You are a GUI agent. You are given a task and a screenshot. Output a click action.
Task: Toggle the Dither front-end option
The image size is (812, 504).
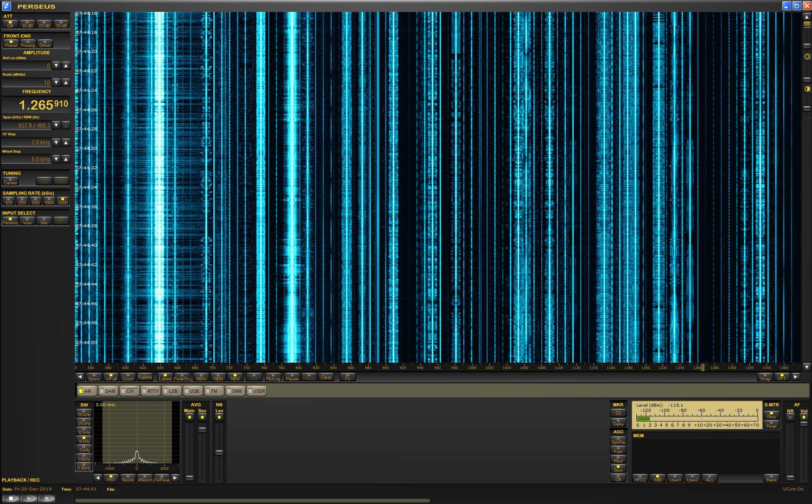45,44
